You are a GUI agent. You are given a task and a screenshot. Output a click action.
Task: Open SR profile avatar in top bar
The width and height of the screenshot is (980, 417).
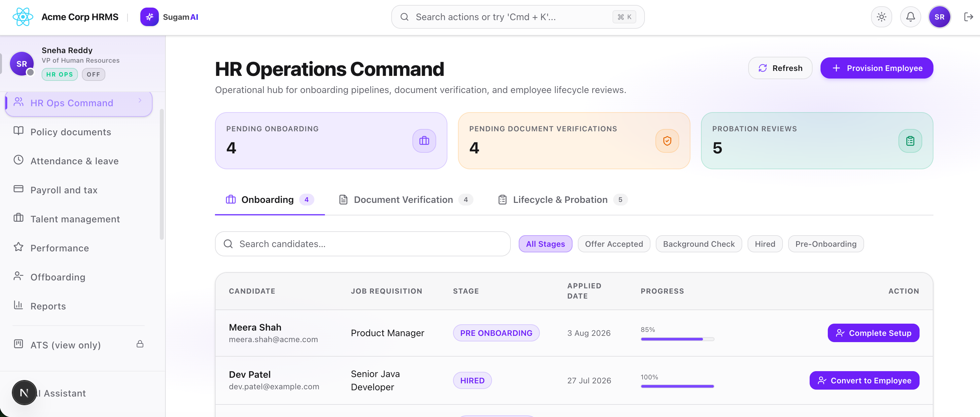(x=939, y=17)
